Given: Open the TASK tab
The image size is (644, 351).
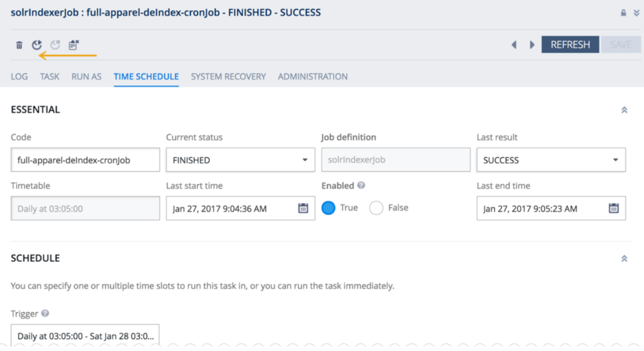Looking at the screenshot, I should (x=49, y=76).
